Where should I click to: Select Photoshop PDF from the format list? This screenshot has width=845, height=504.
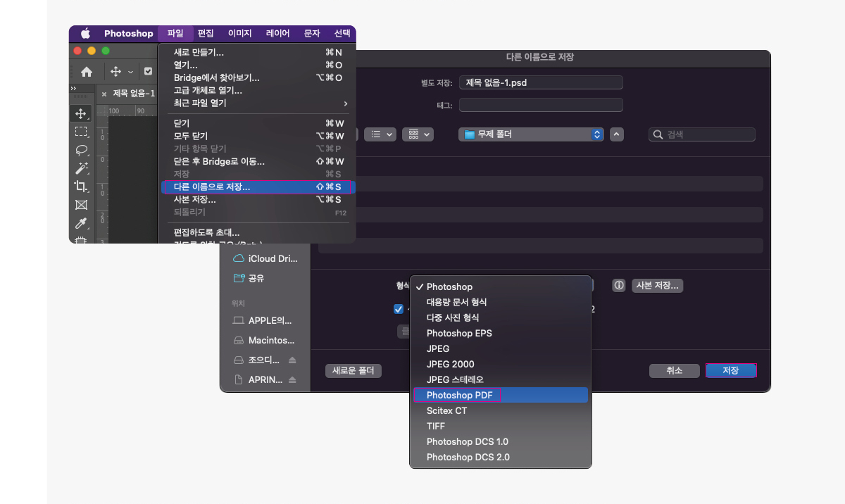tap(458, 395)
